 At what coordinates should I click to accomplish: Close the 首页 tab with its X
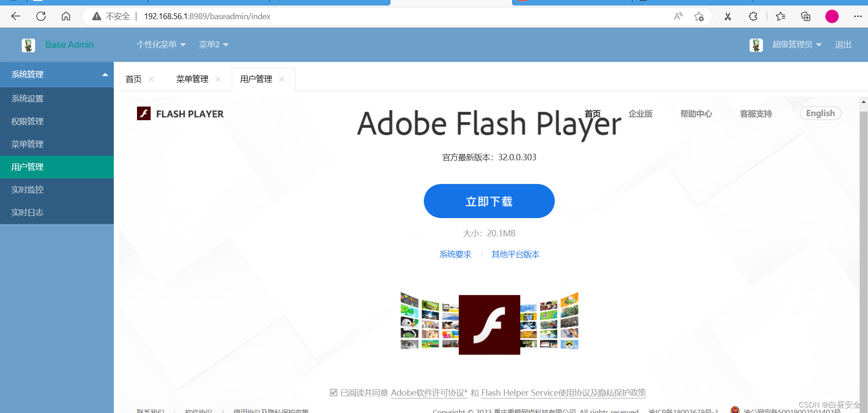152,79
